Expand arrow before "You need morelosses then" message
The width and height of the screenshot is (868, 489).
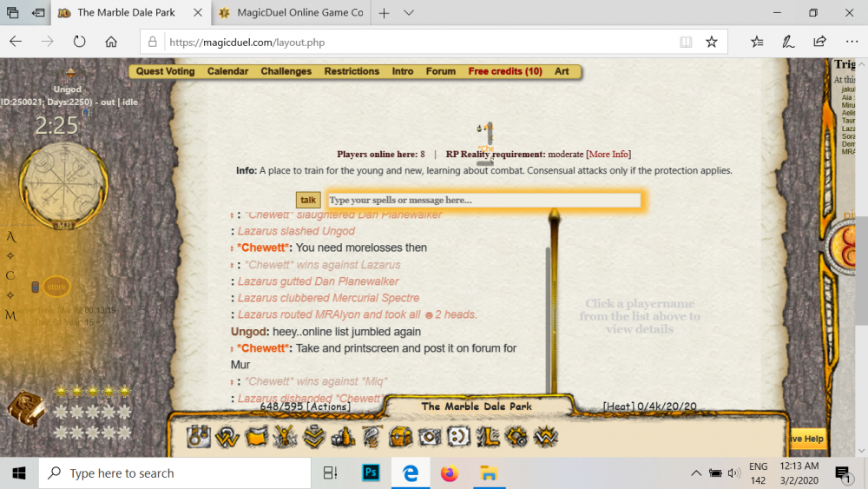coord(232,248)
